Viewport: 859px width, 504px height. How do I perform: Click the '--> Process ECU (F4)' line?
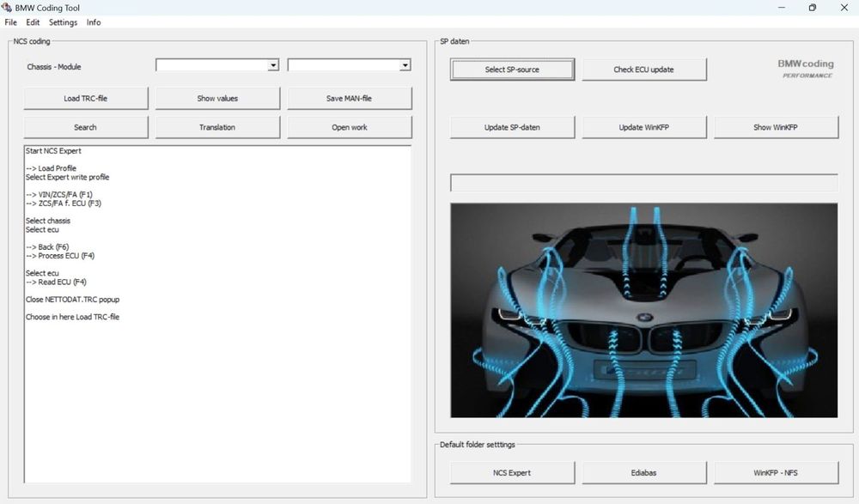pyautogui.click(x=60, y=256)
